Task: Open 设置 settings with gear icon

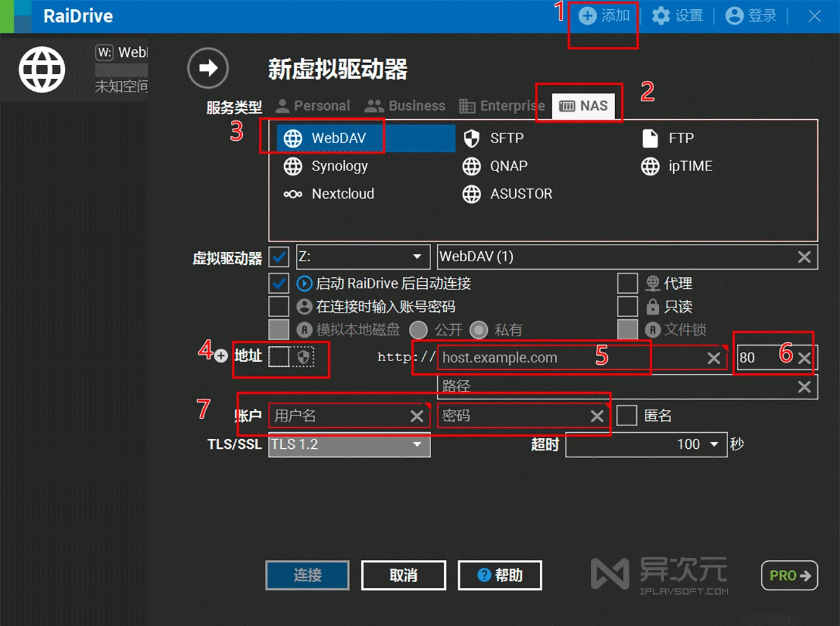Action: 678,15
